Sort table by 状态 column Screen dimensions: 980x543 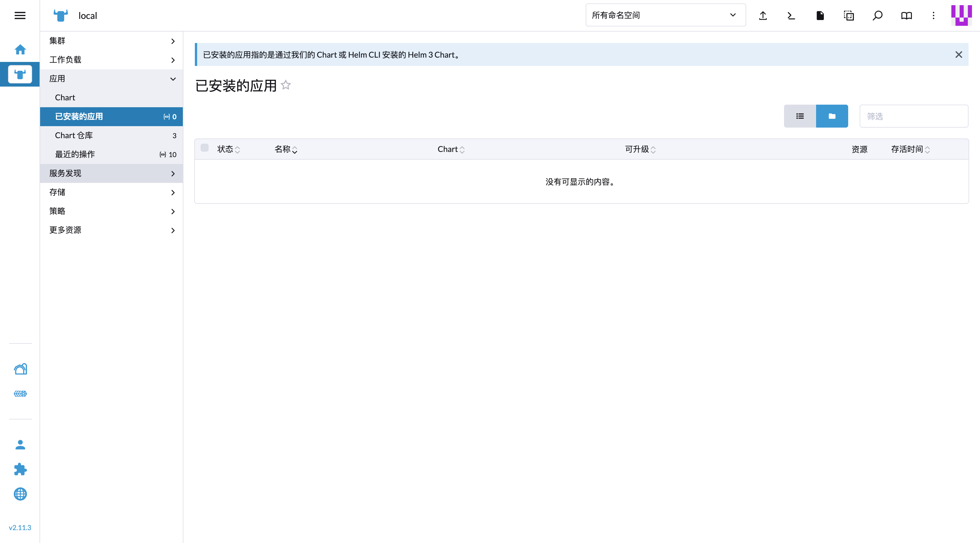228,149
